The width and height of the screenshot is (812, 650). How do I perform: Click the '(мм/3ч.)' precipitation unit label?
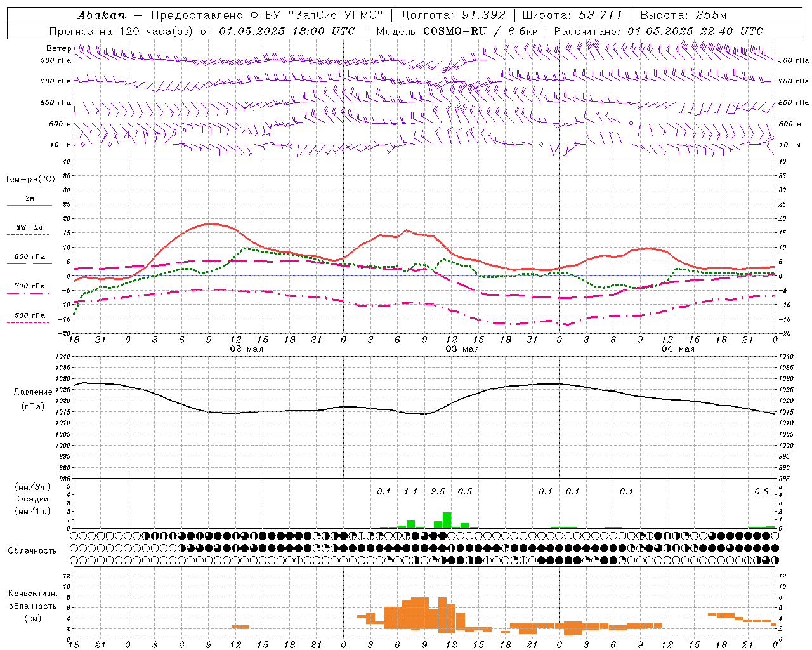(32, 487)
